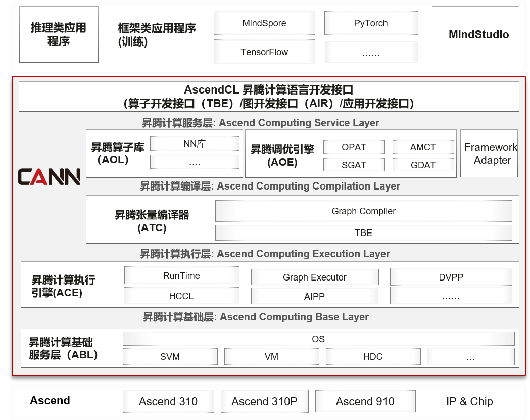Image resolution: width=530 pixels, height=420 pixels.
Task: Select the Graph Compiler bar
Action: click(364, 211)
